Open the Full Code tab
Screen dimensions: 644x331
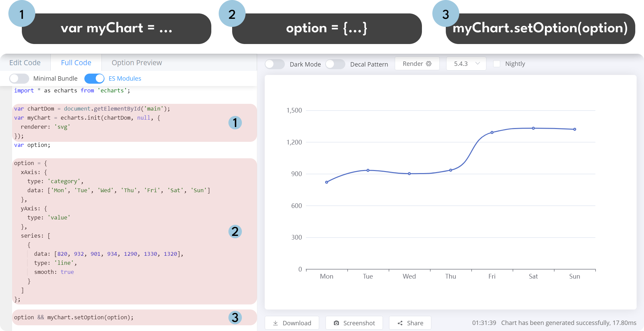(76, 63)
